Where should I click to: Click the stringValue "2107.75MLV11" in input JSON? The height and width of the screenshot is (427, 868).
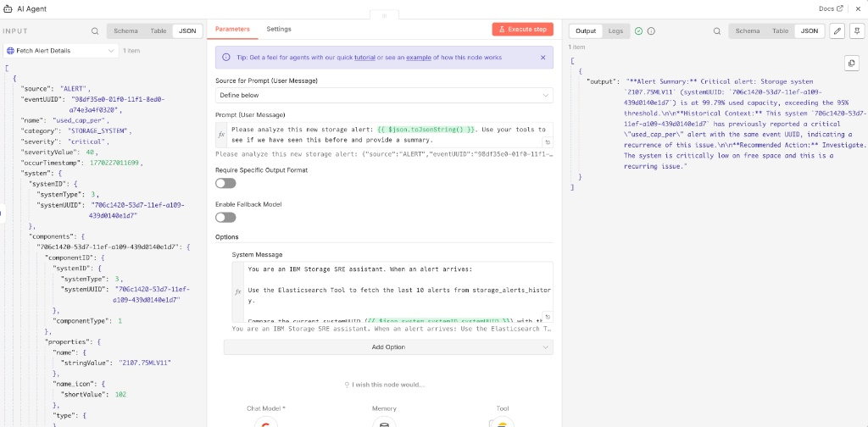pyautogui.click(x=145, y=363)
